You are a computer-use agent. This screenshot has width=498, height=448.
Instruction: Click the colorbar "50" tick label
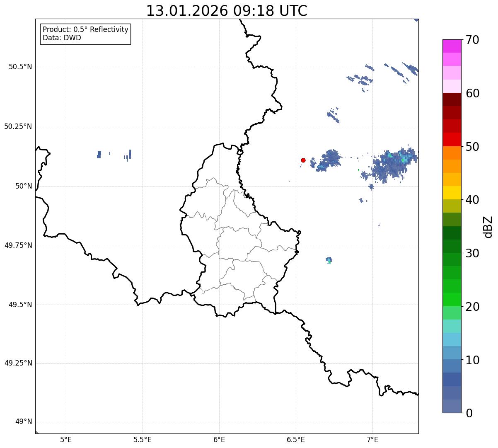[472, 147]
